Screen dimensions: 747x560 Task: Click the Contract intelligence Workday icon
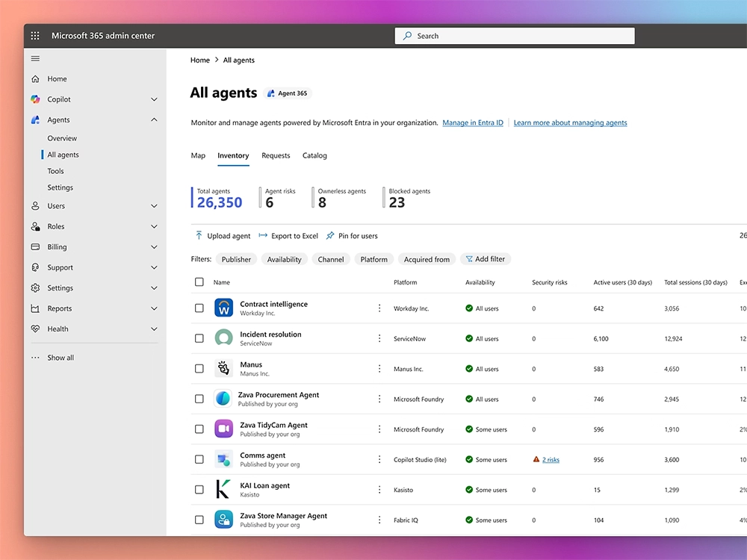(x=223, y=308)
